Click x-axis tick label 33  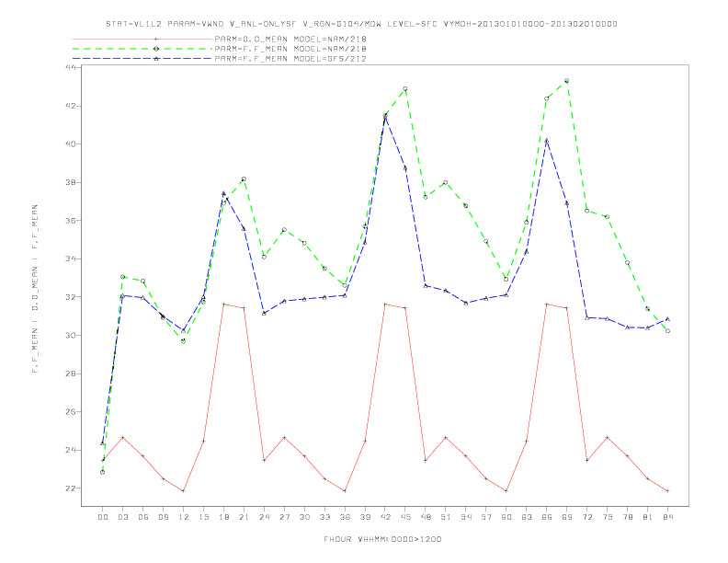point(324,517)
